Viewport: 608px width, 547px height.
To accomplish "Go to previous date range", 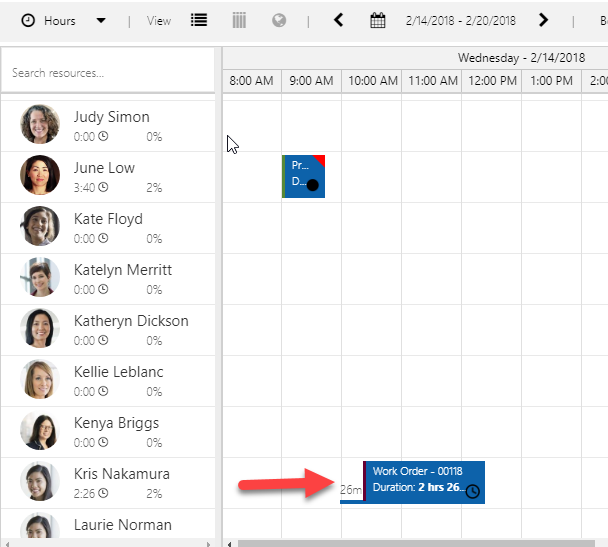I will (x=339, y=20).
